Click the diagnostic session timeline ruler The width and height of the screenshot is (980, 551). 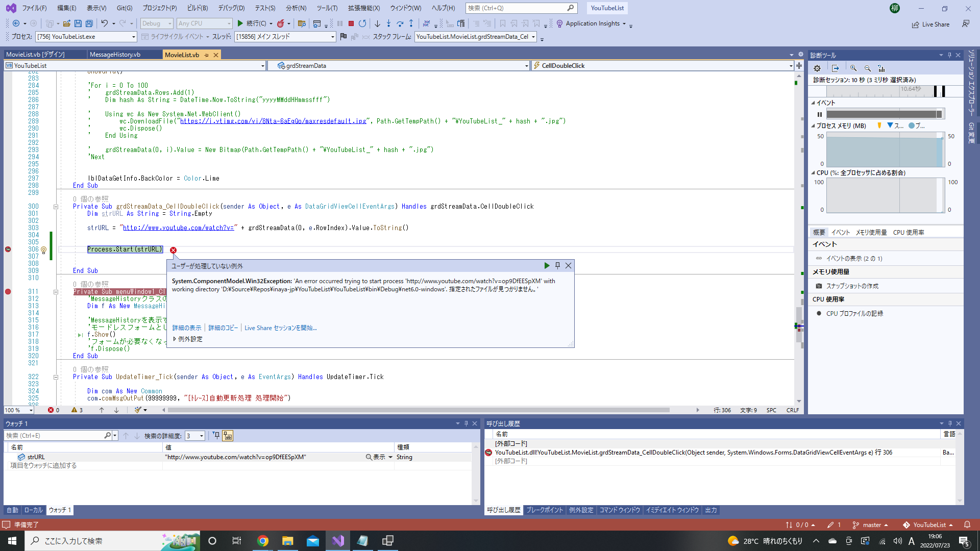(x=886, y=91)
